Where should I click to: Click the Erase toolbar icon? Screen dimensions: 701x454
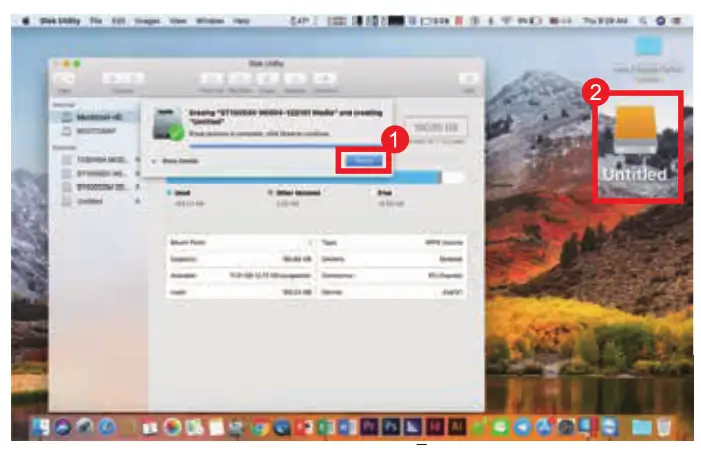point(267,79)
